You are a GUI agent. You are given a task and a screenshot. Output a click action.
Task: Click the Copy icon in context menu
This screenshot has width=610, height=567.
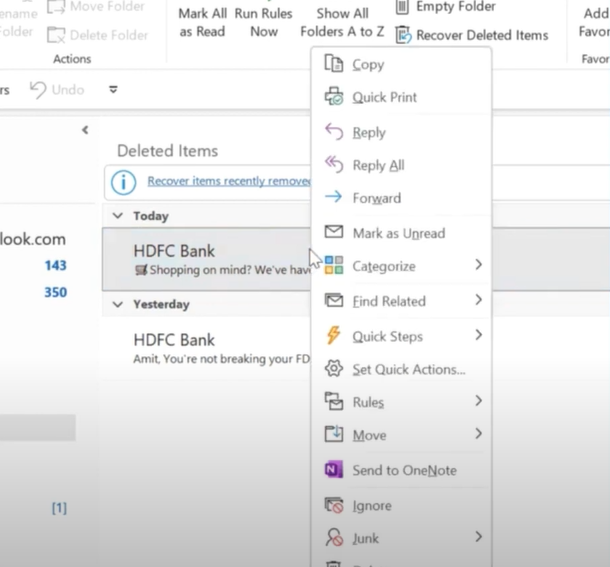pos(334,64)
